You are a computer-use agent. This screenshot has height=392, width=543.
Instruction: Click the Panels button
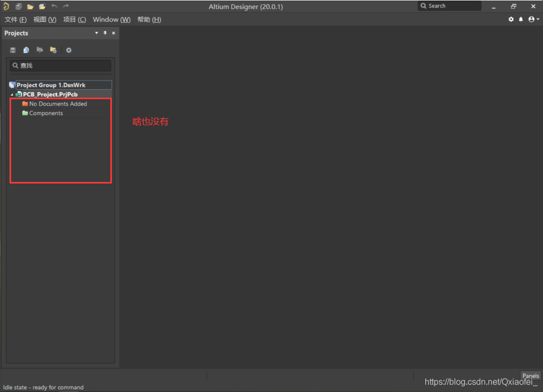530,376
